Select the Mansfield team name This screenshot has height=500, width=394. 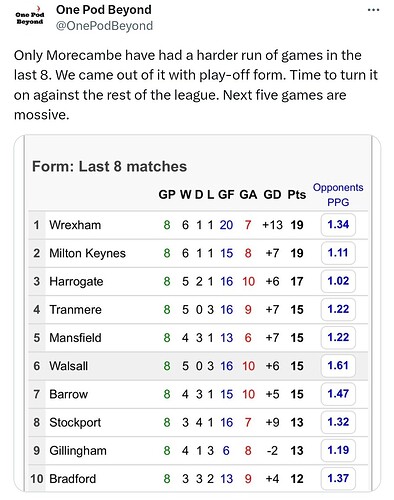click(x=75, y=338)
